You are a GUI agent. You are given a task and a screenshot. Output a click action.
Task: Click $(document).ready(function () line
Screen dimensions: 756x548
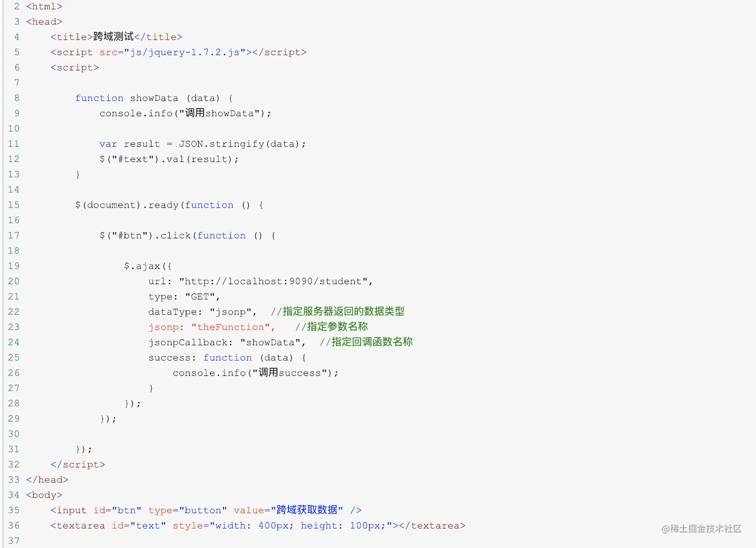point(169,205)
